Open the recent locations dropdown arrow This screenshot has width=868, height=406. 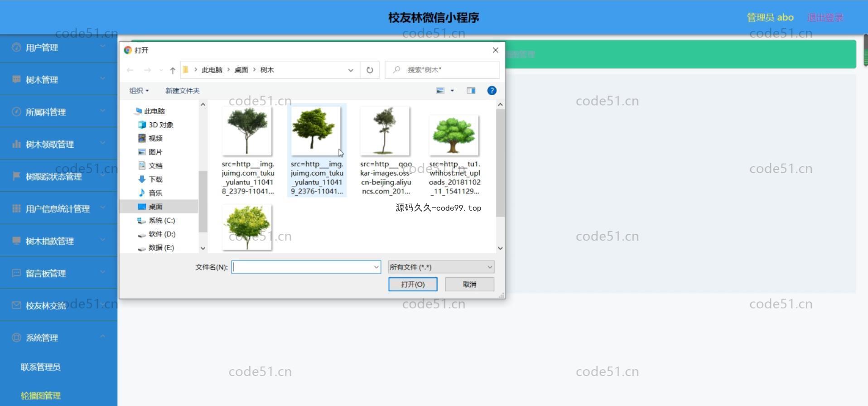161,70
